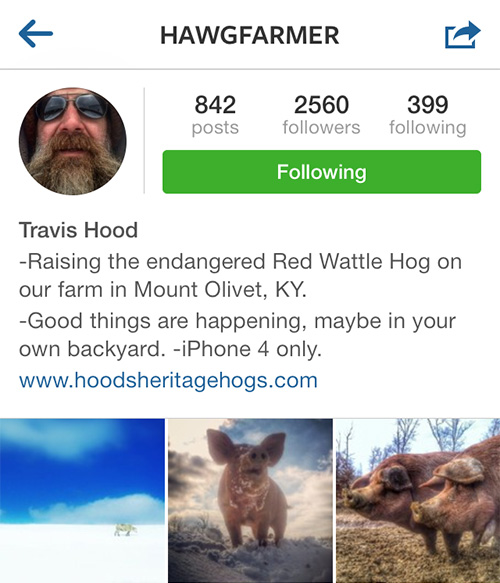
Task: Tap the 'posts' label
Action: pyautogui.click(x=215, y=128)
